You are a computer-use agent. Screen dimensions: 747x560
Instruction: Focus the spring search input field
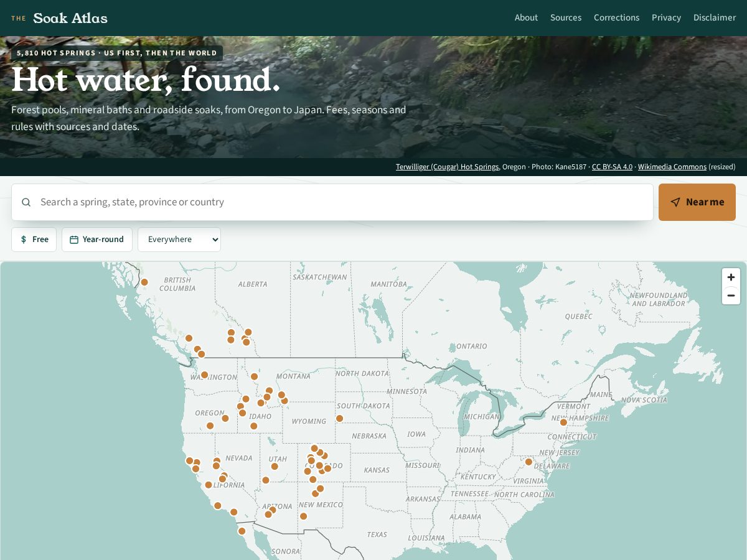pyautogui.click(x=332, y=202)
